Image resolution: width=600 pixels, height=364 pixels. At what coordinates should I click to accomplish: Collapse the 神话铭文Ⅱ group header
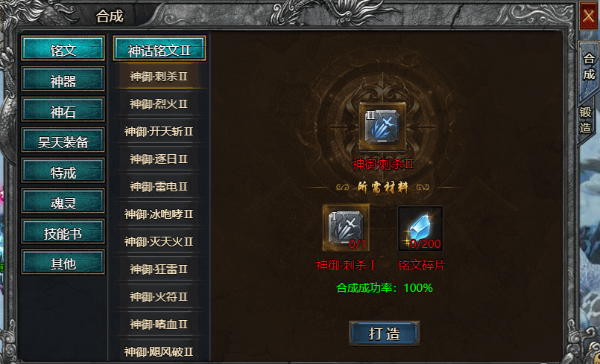160,48
